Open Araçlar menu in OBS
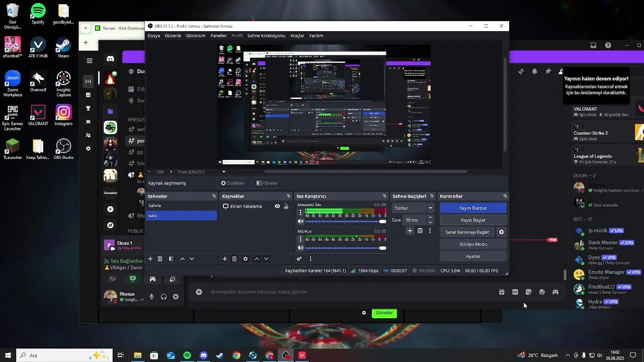The width and height of the screenshot is (644, 362). tap(297, 36)
